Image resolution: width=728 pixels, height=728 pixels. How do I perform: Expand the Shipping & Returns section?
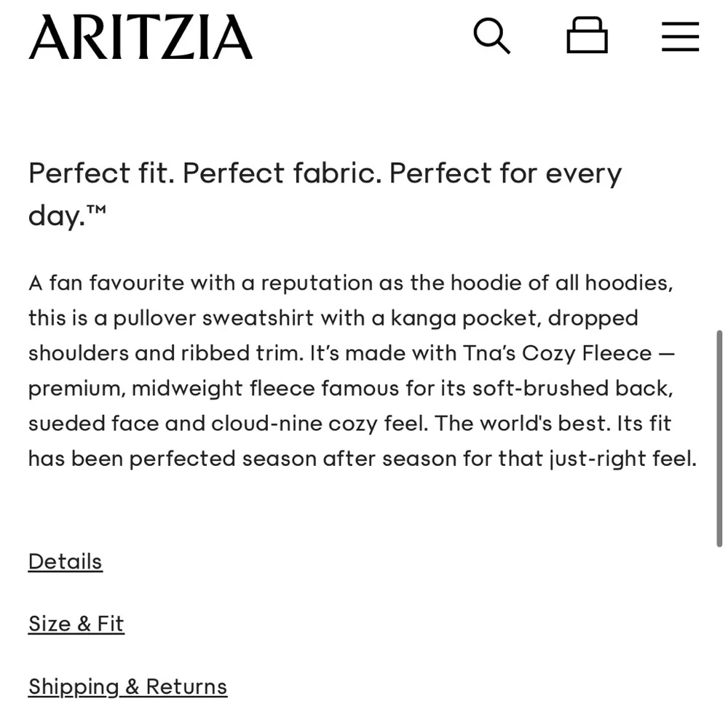point(127,686)
